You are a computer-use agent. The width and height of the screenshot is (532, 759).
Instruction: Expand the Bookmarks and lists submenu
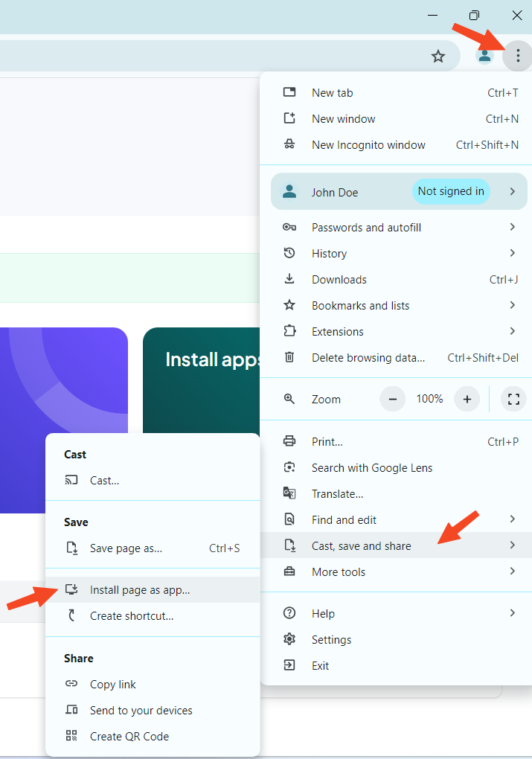[x=512, y=305]
